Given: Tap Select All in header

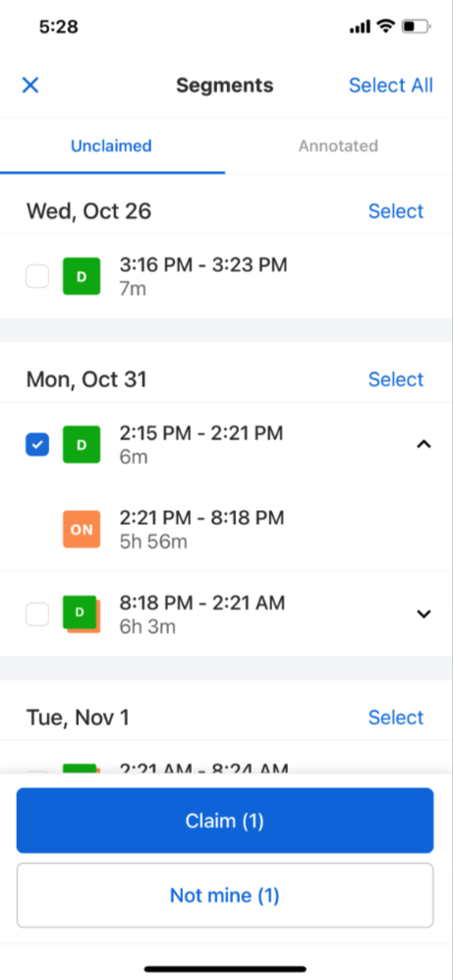Looking at the screenshot, I should pyautogui.click(x=390, y=85).
